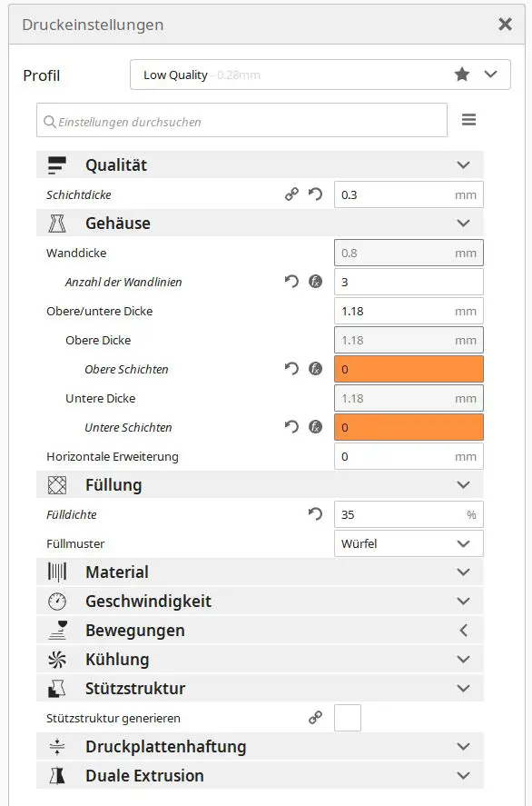Click the link icon beside Schichtdicke

click(x=291, y=194)
